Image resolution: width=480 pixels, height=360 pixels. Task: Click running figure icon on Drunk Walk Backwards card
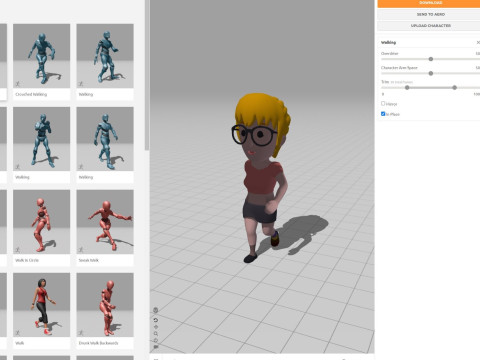pos(81,333)
